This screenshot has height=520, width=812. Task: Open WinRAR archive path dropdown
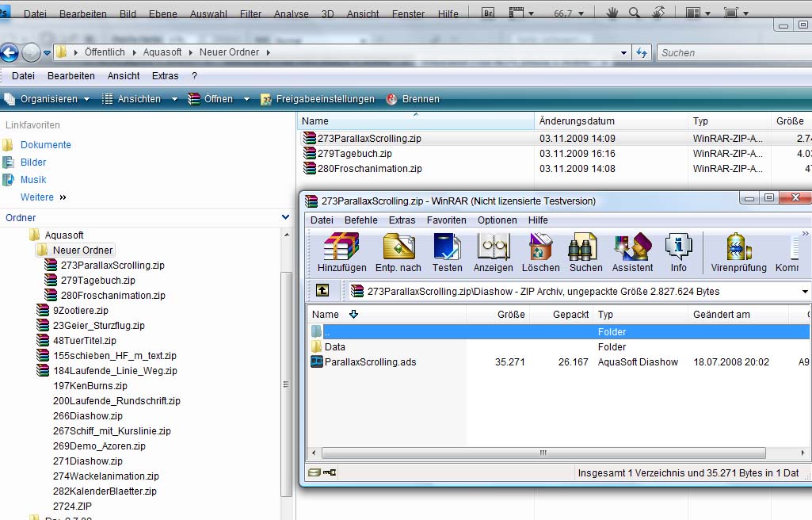tap(805, 292)
